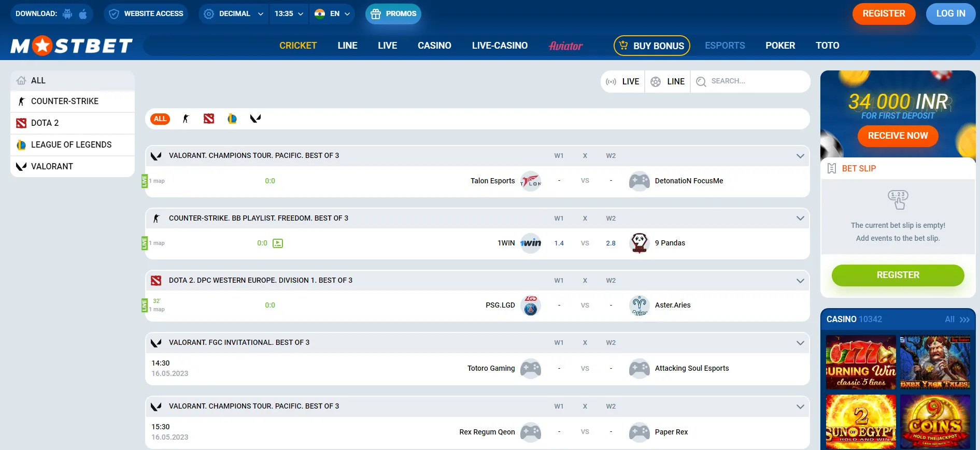Viewport: 980px width, 450px height.
Task: Click the Talon Esports team logo
Action: point(531,181)
